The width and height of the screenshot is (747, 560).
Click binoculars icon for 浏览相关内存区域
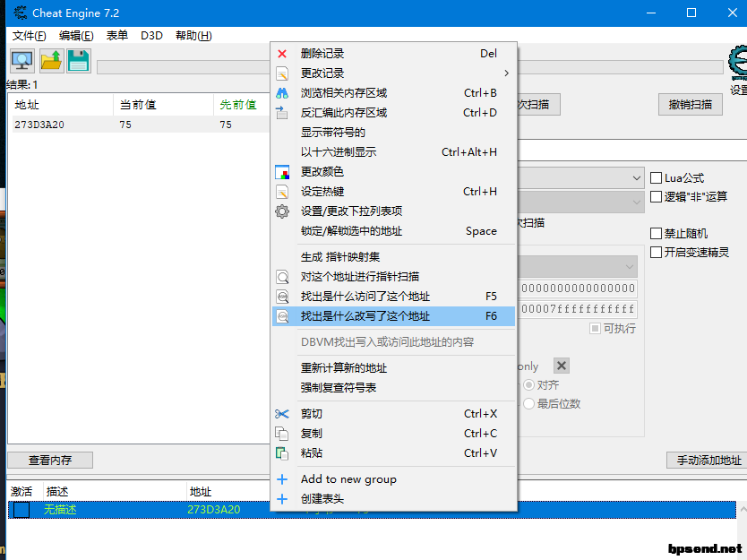pos(282,93)
